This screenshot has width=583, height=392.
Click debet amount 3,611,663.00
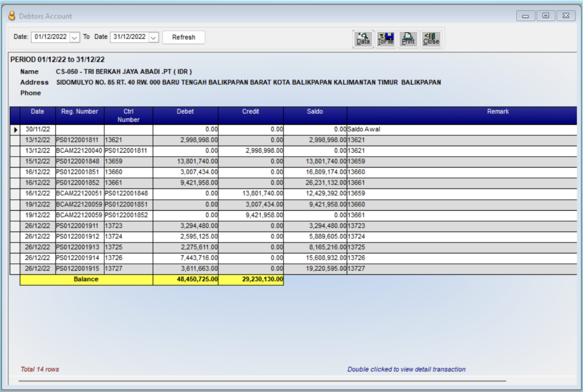pos(185,269)
